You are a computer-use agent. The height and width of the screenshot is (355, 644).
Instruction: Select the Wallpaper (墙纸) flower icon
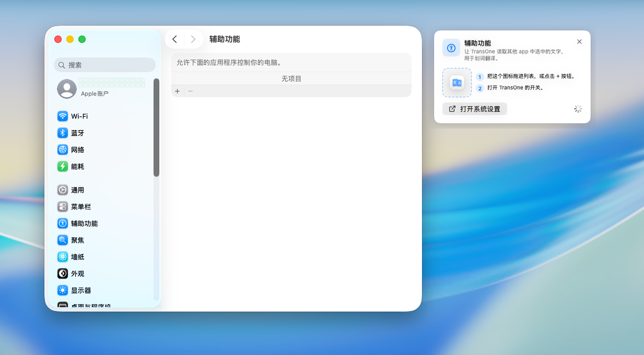point(62,257)
